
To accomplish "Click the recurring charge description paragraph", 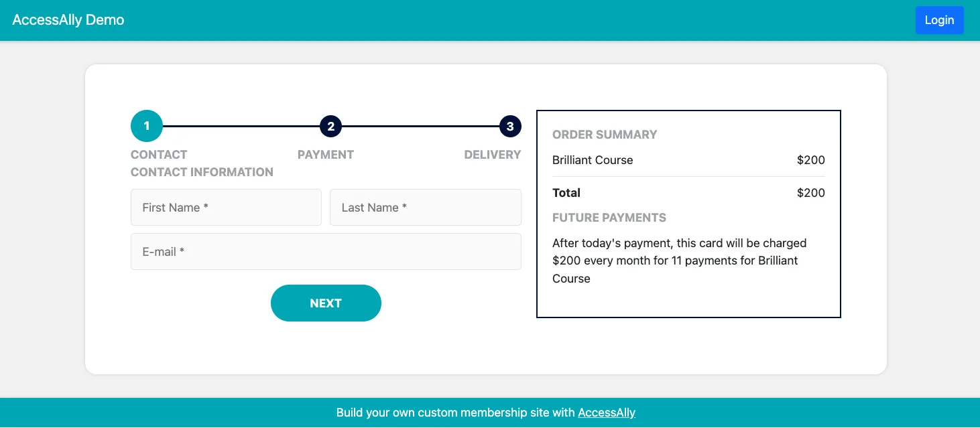I will click(679, 261).
